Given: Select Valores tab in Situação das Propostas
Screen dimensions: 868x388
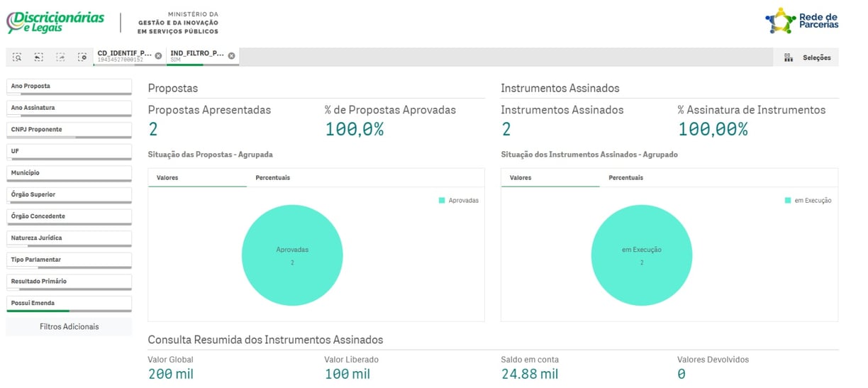Looking at the screenshot, I should coord(197,177).
